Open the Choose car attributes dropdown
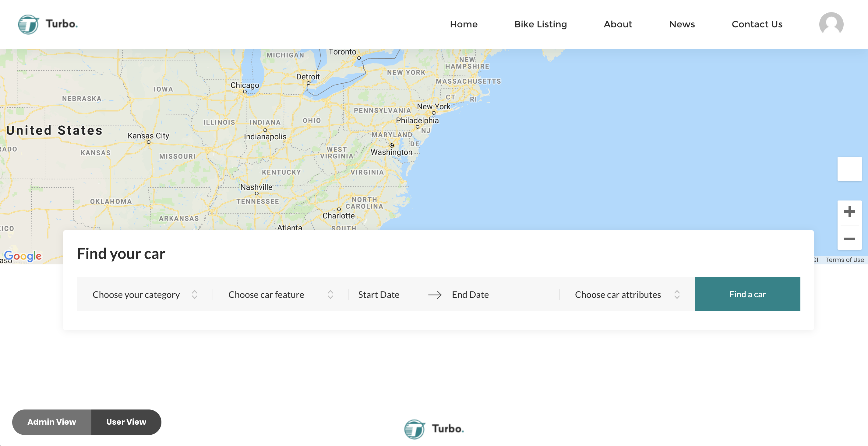The image size is (868, 446). (x=627, y=294)
